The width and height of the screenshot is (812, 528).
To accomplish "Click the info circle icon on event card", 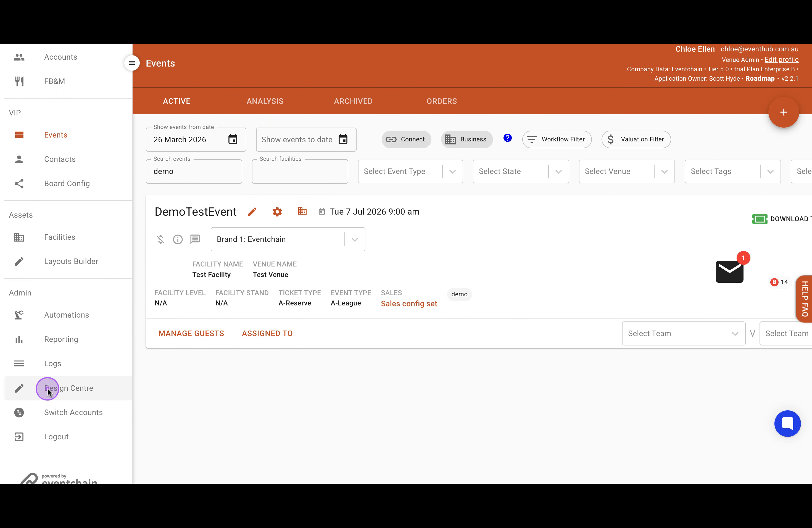I will 178,239.
